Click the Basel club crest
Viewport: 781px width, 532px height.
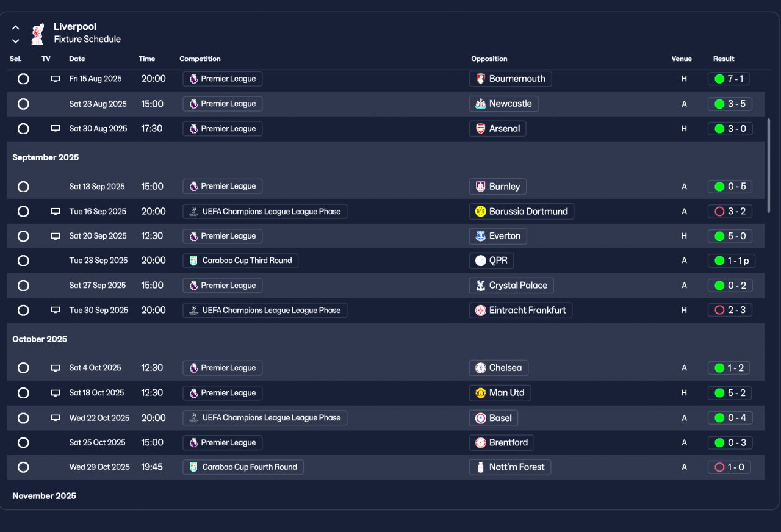pyautogui.click(x=481, y=418)
